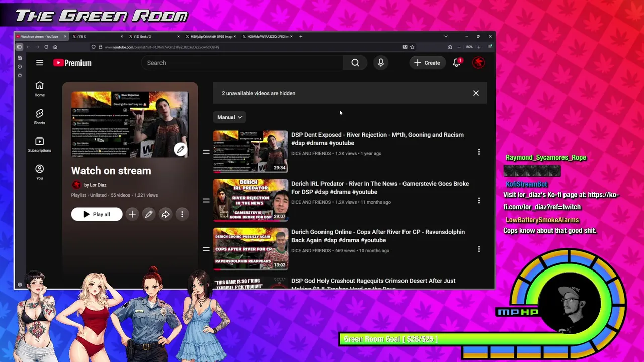Click the Raymond_Sycamores_Rope chat username
This screenshot has width=644, height=362.
tap(546, 157)
